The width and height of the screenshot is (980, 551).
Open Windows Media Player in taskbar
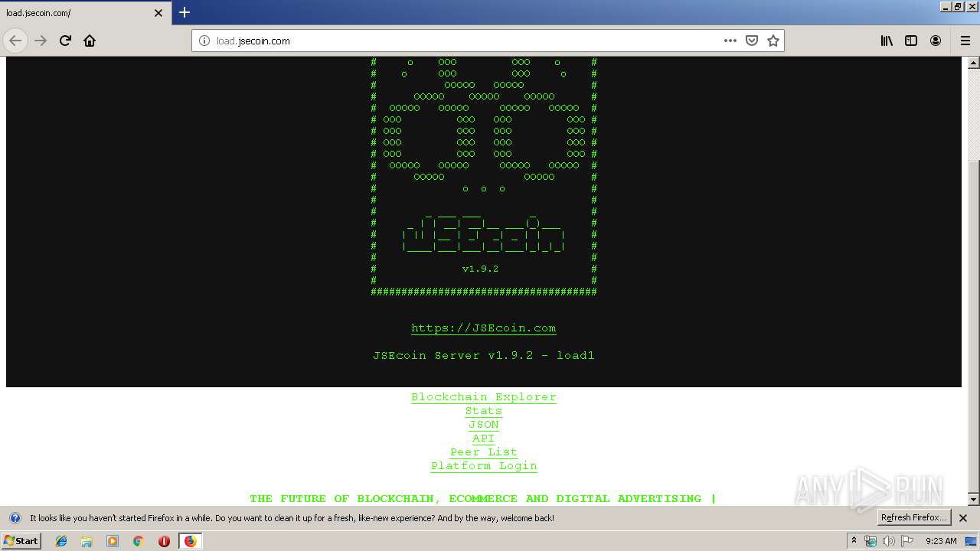click(x=113, y=541)
